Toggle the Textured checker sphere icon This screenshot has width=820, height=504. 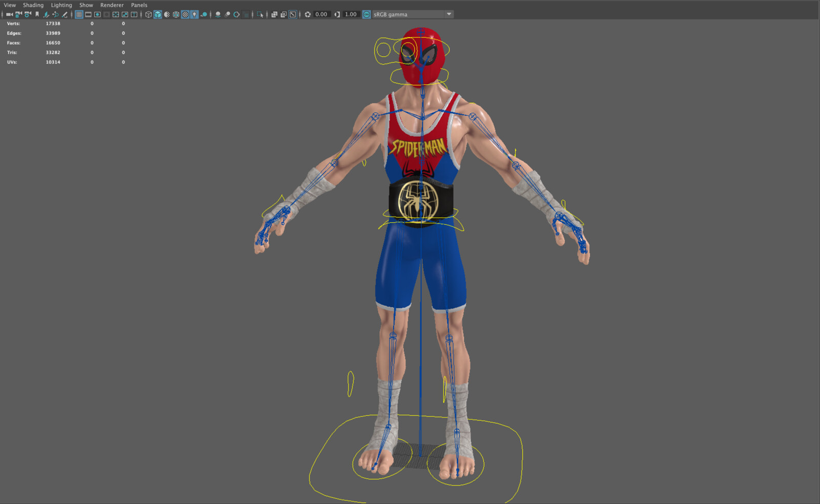[x=185, y=14]
